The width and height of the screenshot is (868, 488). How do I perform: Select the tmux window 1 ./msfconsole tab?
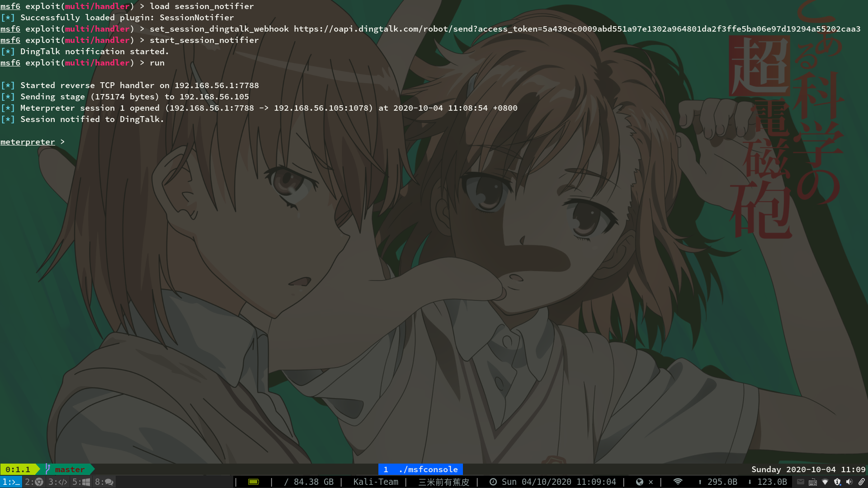click(x=420, y=469)
